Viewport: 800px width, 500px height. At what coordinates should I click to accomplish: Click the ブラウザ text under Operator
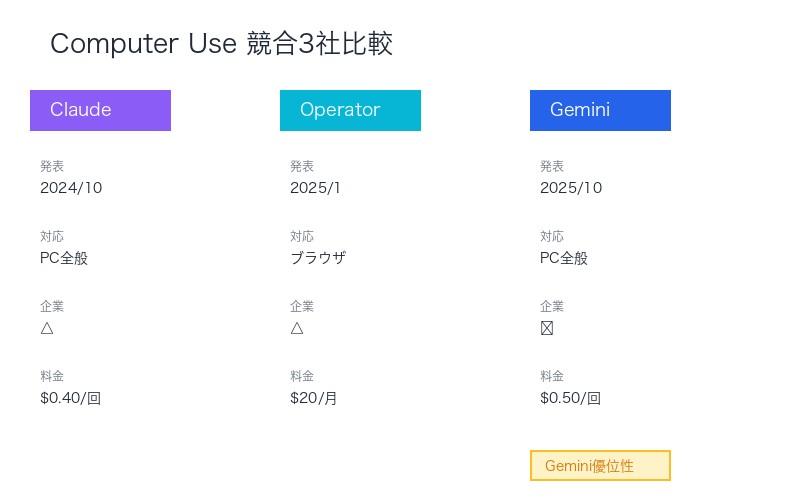point(318,258)
